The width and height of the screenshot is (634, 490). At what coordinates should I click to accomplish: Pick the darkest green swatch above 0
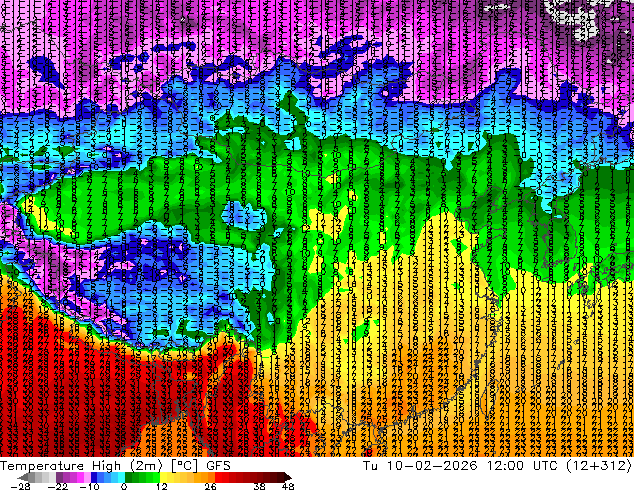129,477
